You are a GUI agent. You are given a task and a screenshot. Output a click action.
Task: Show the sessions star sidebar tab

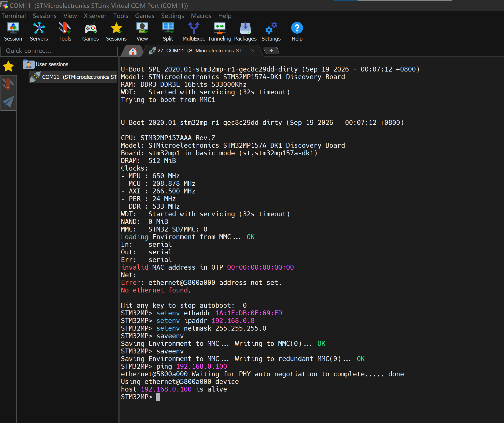tap(8, 66)
